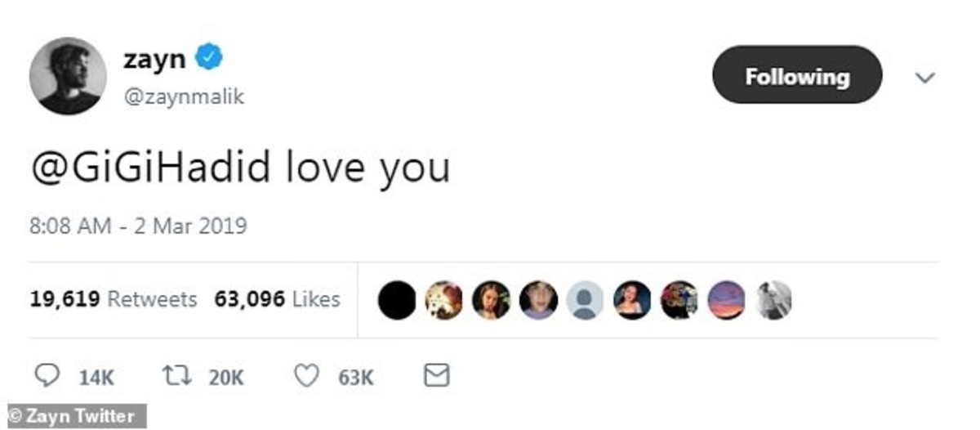The image size is (980, 430).
Task: Click the sunset sky liker avatar
Action: pyautogui.click(x=726, y=301)
